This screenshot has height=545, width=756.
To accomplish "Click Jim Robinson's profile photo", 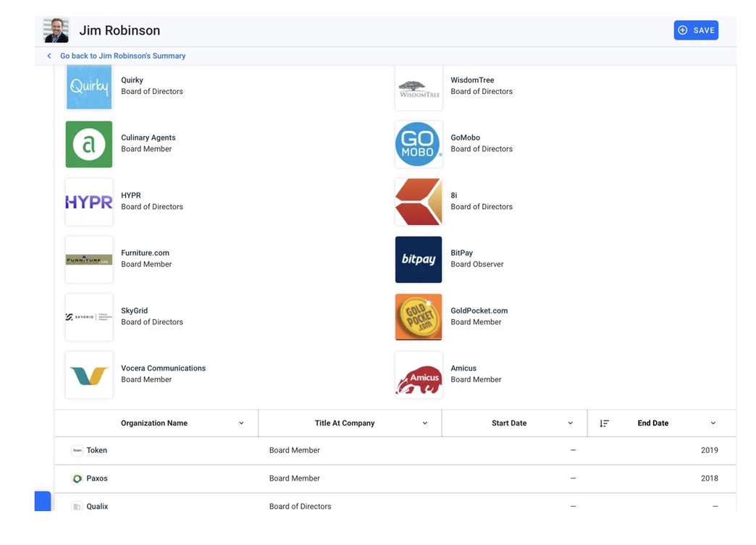I will (56, 30).
